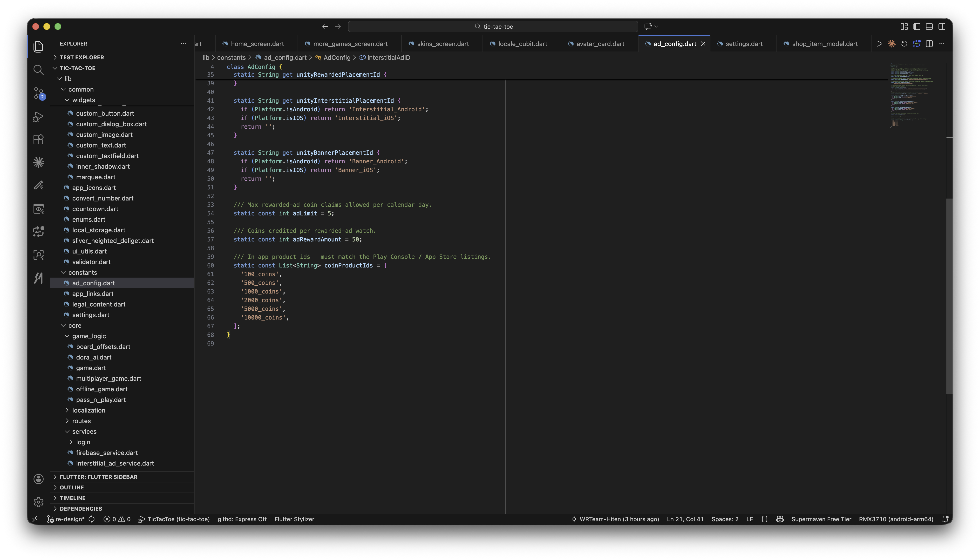This screenshot has height=560, width=980.
Task: Collapse the widgets folder
Action: [x=122, y=100]
